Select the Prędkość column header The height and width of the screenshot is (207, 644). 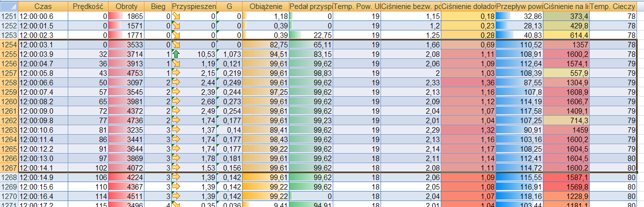pos(88,6)
